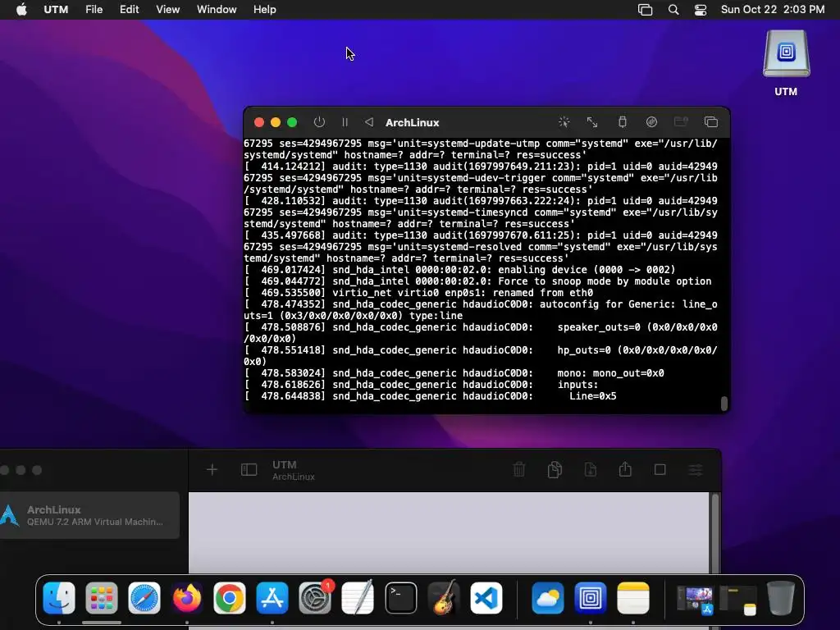Launch Google Chrome from the Dock

coord(230,598)
